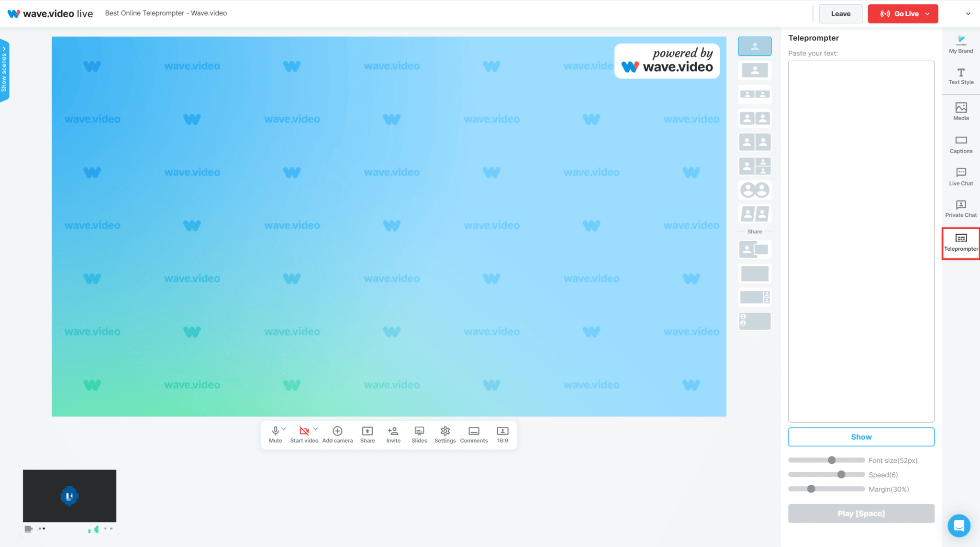
Task: Toggle Start video camera button
Action: tap(303, 434)
